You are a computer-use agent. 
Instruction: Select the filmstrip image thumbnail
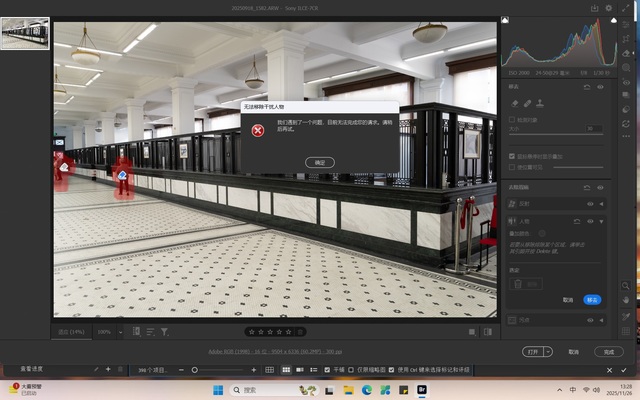(x=24, y=33)
